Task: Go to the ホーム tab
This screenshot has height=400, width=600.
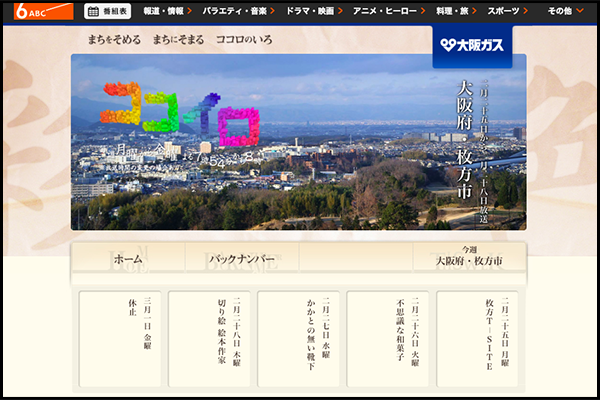Action: pos(128,259)
